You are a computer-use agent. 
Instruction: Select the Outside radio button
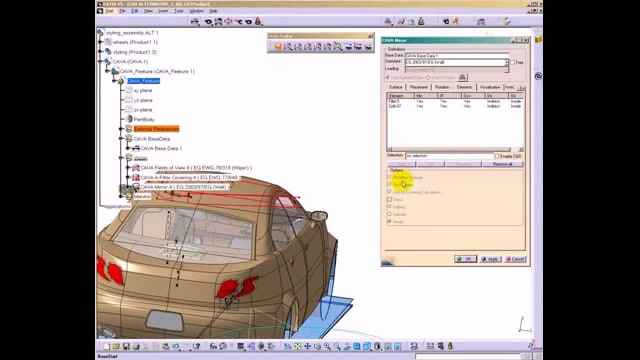coord(389,214)
